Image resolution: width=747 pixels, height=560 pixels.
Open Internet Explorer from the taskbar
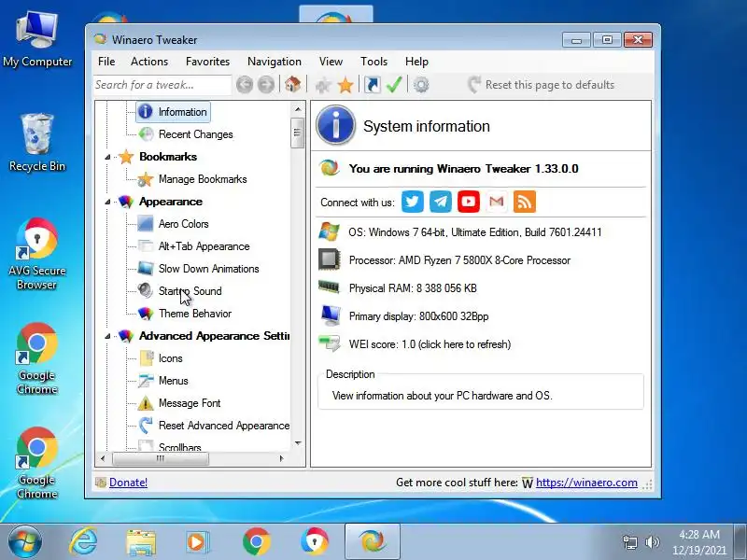pyautogui.click(x=83, y=542)
